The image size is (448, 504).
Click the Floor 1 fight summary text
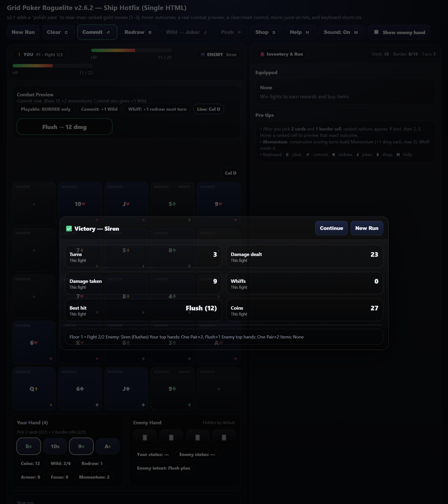click(x=186, y=337)
